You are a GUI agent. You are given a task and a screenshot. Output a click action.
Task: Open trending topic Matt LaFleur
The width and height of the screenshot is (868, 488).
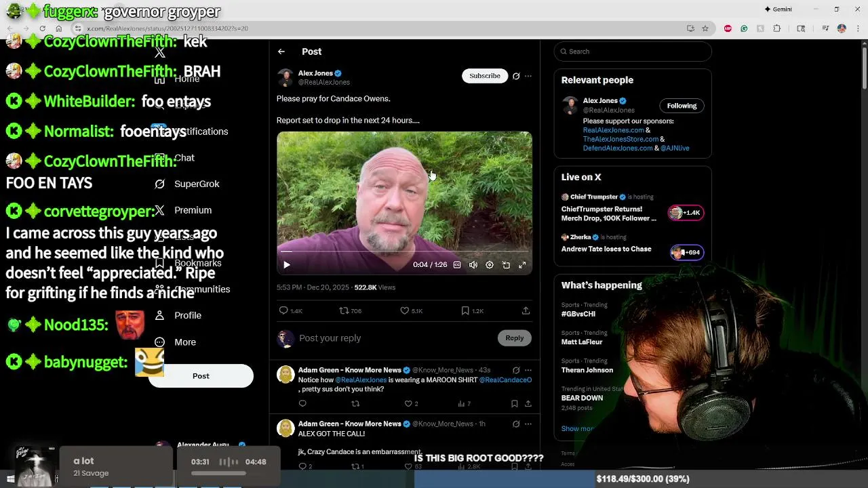pos(582,342)
